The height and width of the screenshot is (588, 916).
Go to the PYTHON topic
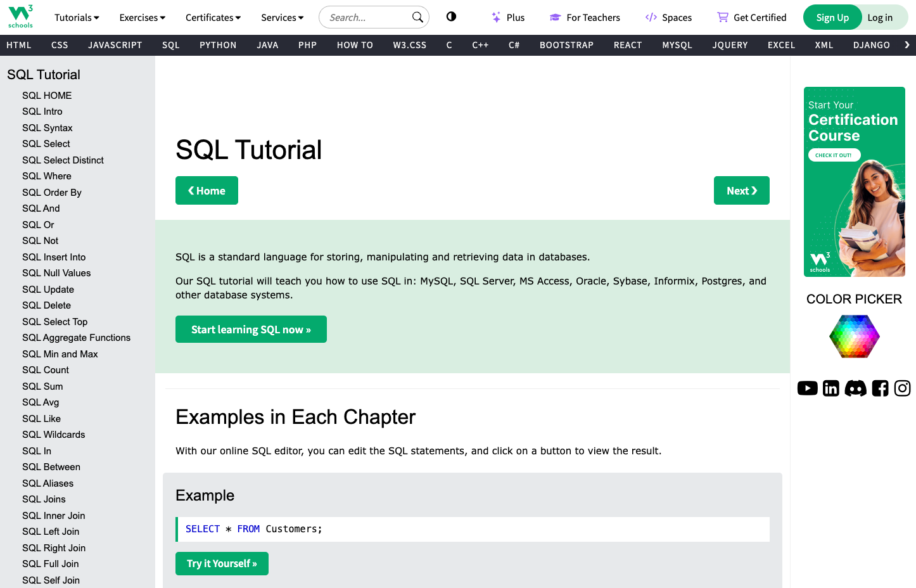(218, 45)
